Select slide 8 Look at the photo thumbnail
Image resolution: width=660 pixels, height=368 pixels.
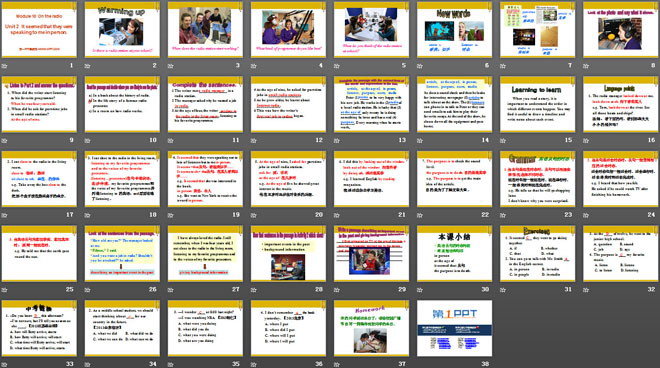[621, 29]
